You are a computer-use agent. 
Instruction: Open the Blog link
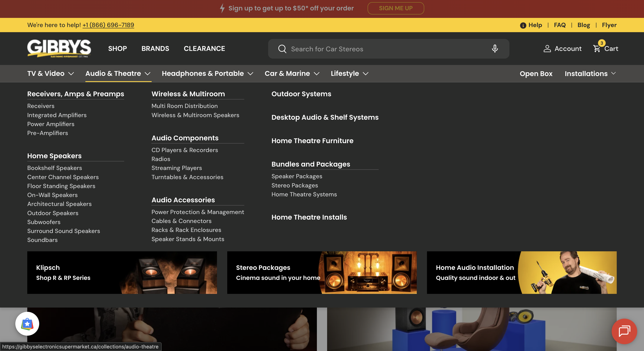click(584, 25)
